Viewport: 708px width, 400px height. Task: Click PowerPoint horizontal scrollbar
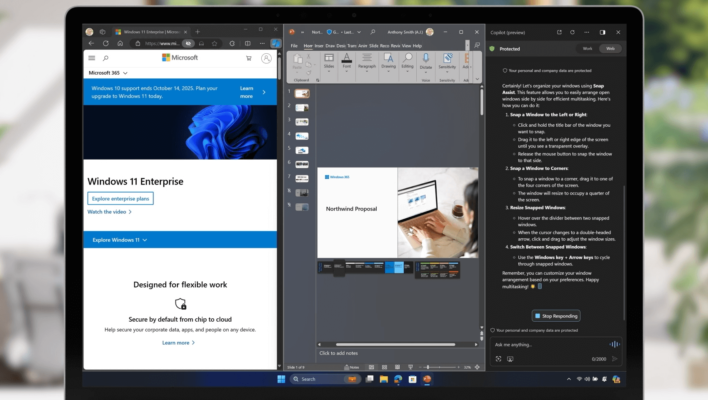396,344
